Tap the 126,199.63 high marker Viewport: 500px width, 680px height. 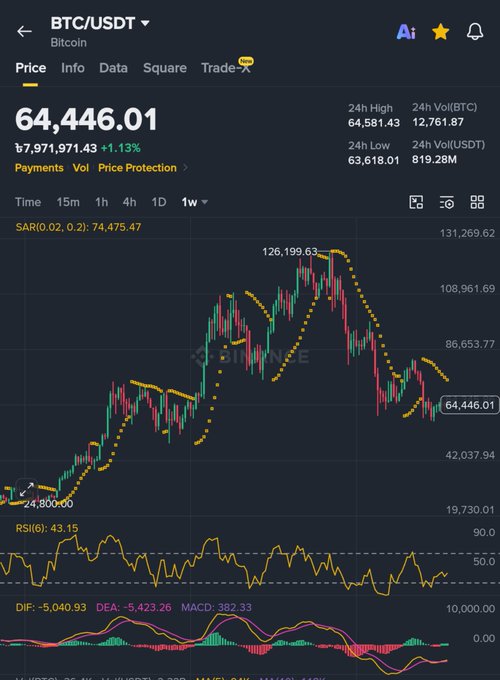(x=290, y=252)
